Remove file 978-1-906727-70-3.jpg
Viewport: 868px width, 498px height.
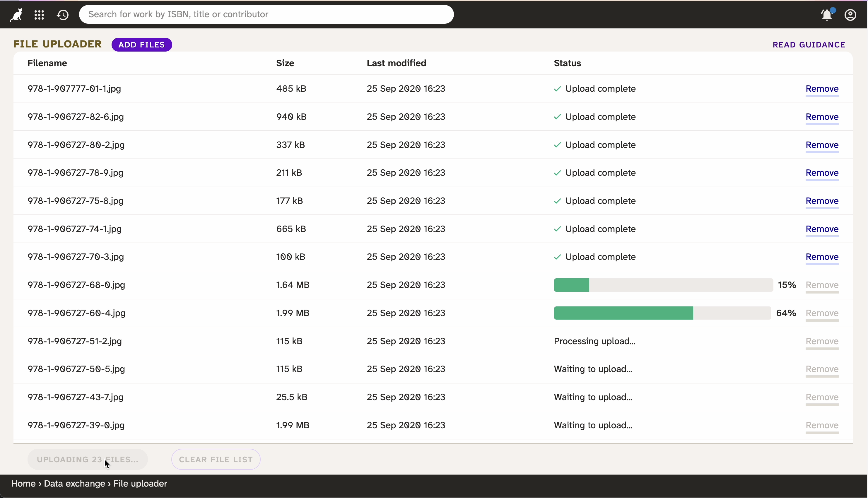(x=821, y=257)
